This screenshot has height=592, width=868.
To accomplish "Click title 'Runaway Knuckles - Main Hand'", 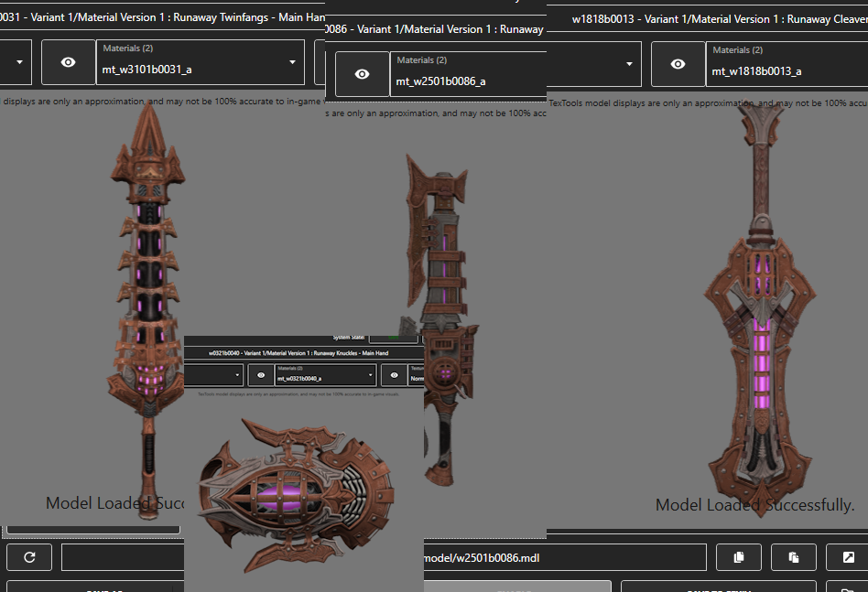I will point(351,353).
